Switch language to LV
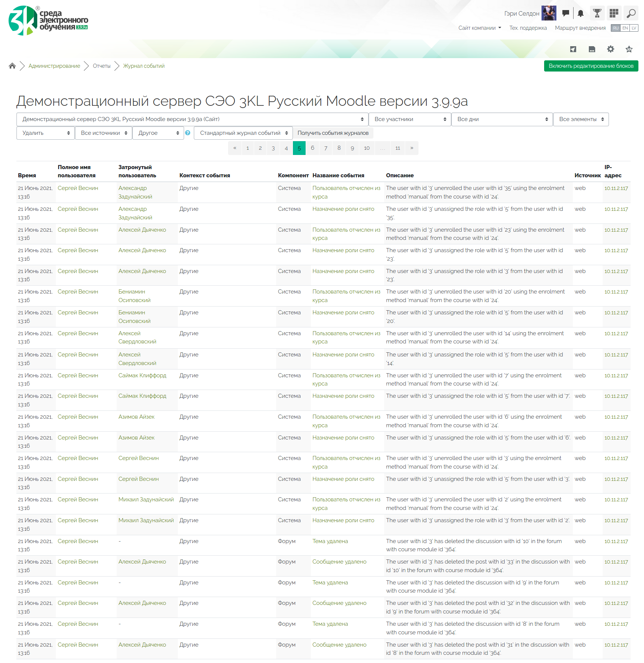This screenshot has width=644, height=663. coord(634,28)
